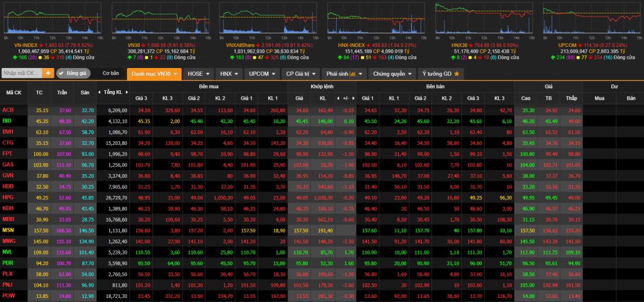
Task: Click left arrow beside Tổng KL header
Action: pos(99,93)
